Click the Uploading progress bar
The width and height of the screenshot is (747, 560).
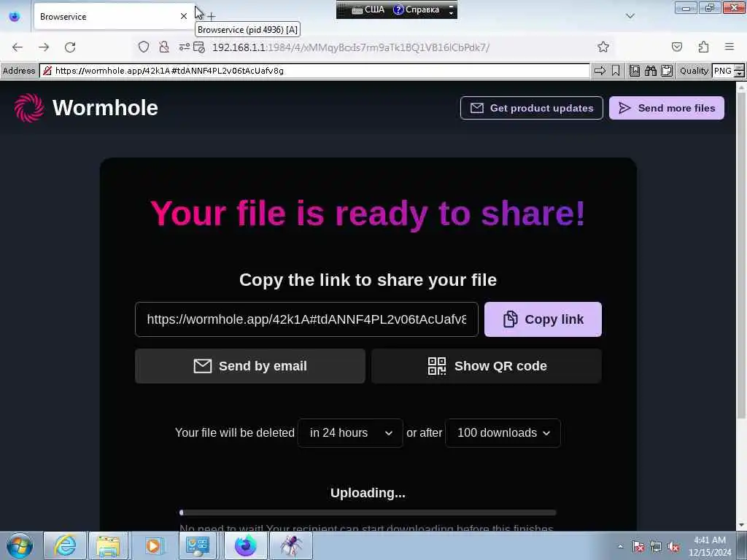(x=368, y=513)
